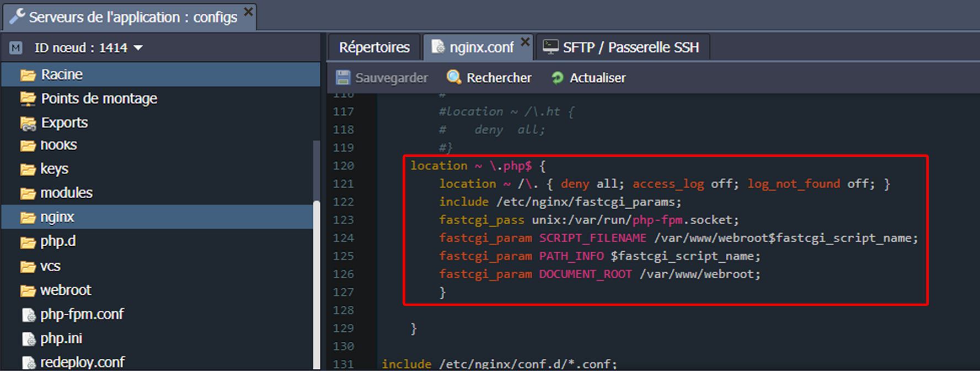Select the Racine folder in tree
Image resolution: width=980 pixels, height=371 pixels.
[x=62, y=75]
